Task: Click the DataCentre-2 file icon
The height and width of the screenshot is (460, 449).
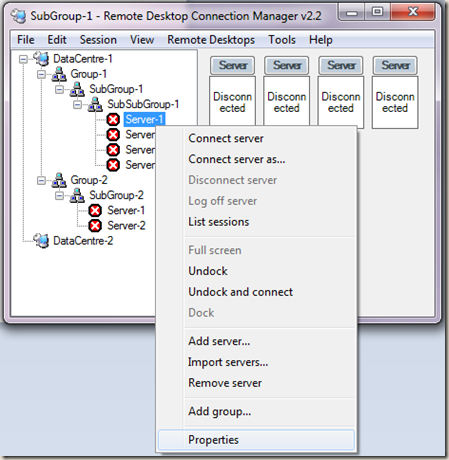Action: 41,240
